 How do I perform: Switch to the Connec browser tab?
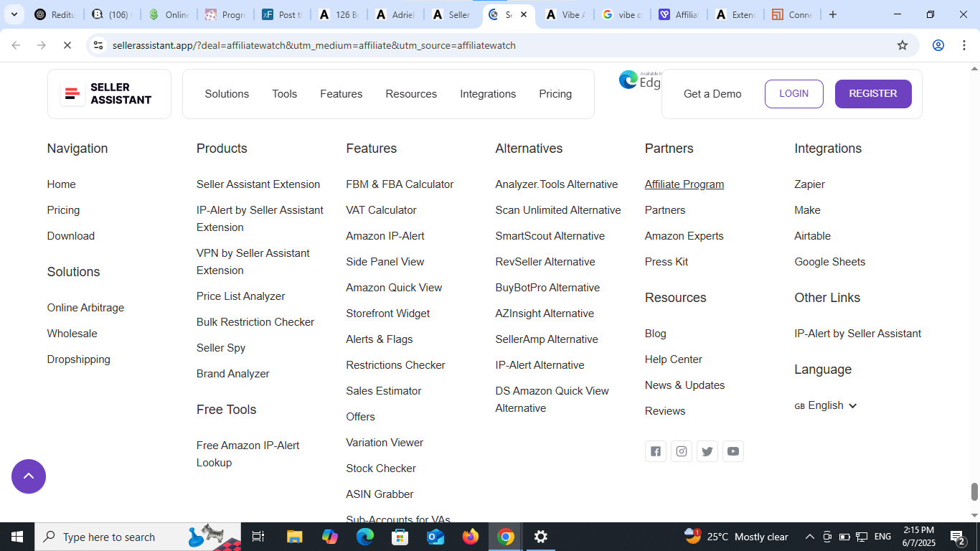pyautogui.click(x=792, y=14)
